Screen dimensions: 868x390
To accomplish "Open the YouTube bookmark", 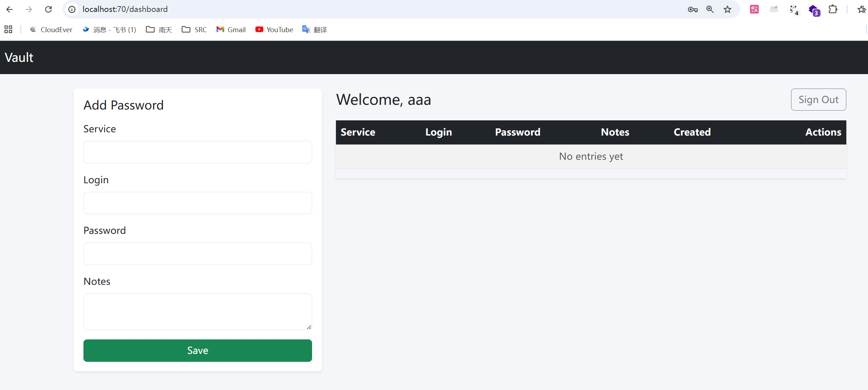I will pos(274,30).
